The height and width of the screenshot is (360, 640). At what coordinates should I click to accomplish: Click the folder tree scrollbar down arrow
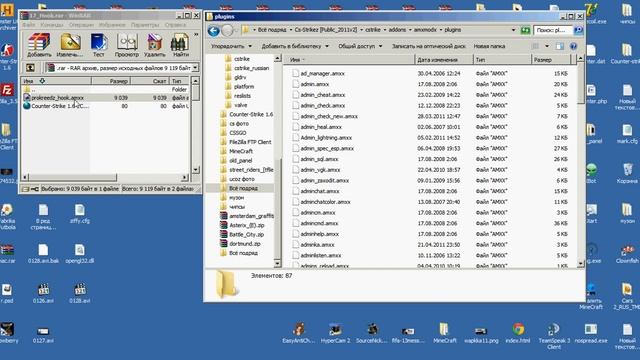278,264
